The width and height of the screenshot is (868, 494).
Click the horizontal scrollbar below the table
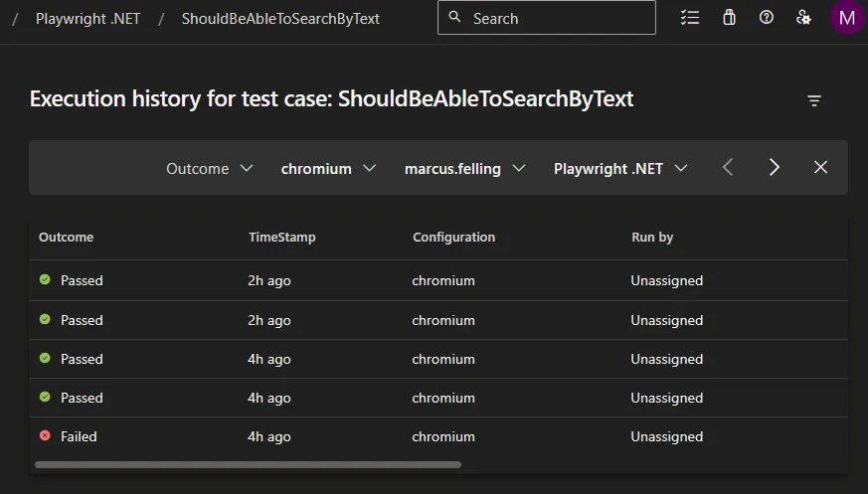(x=248, y=464)
